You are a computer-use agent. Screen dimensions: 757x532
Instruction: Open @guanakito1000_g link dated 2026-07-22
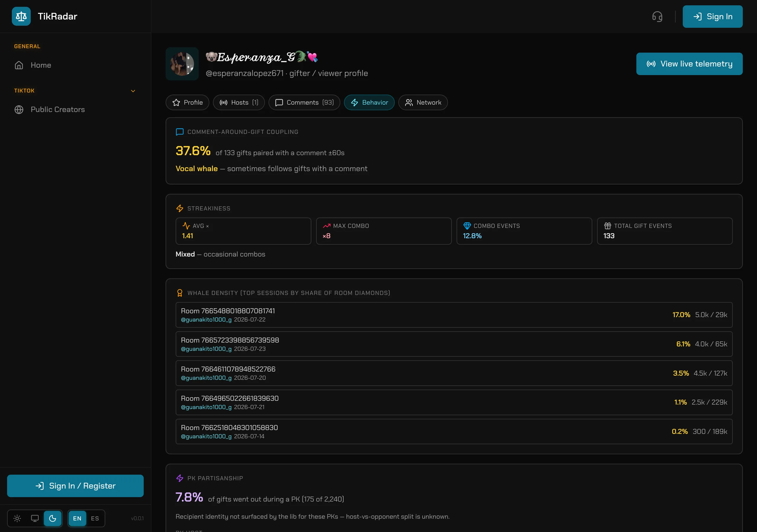[x=206, y=320]
